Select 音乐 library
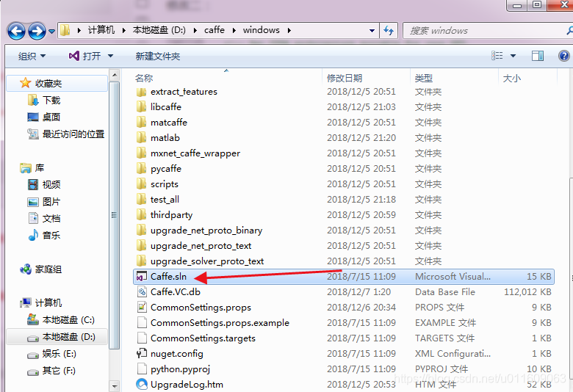The image size is (573, 392). [51, 235]
